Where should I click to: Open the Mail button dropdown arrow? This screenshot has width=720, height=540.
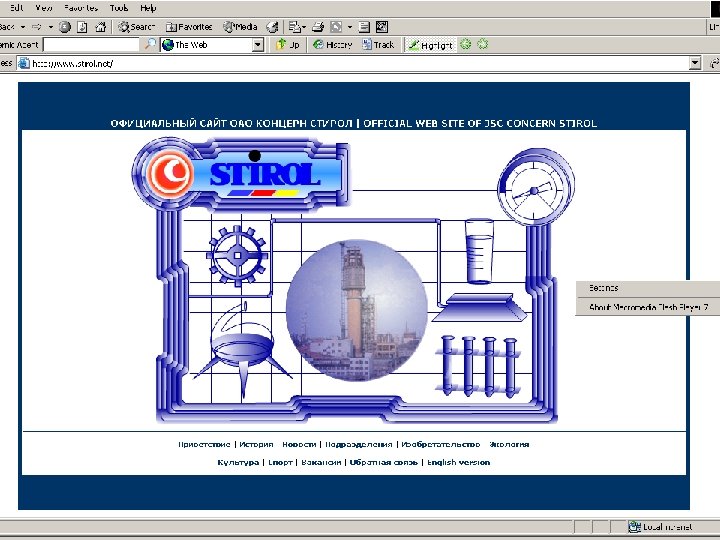point(304,27)
